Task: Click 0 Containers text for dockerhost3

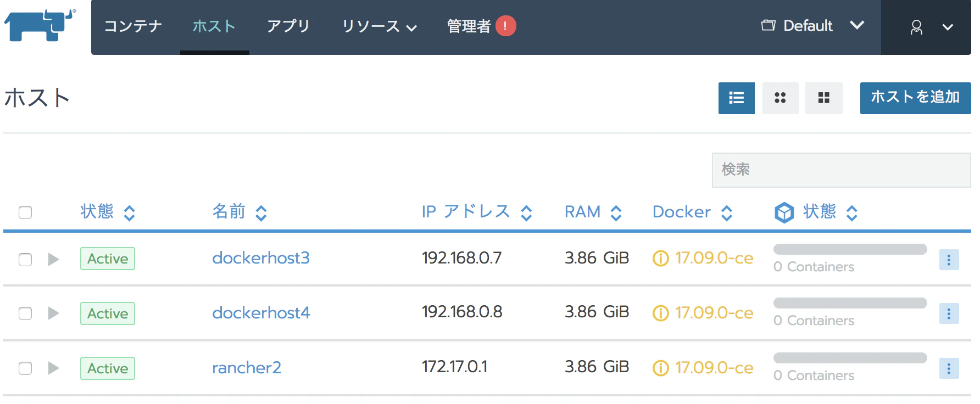Action: pos(814,267)
